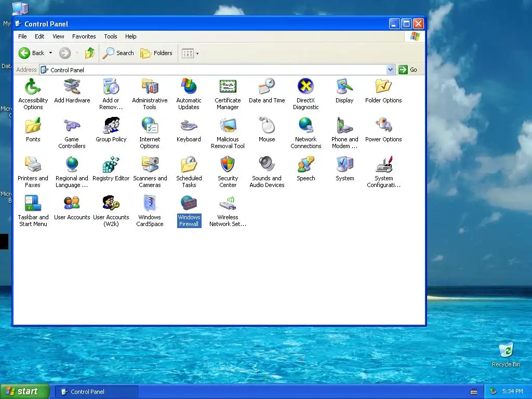
Task: Select Windows Firewall icon
Action: pyautogui.click(x=189, y=211)
